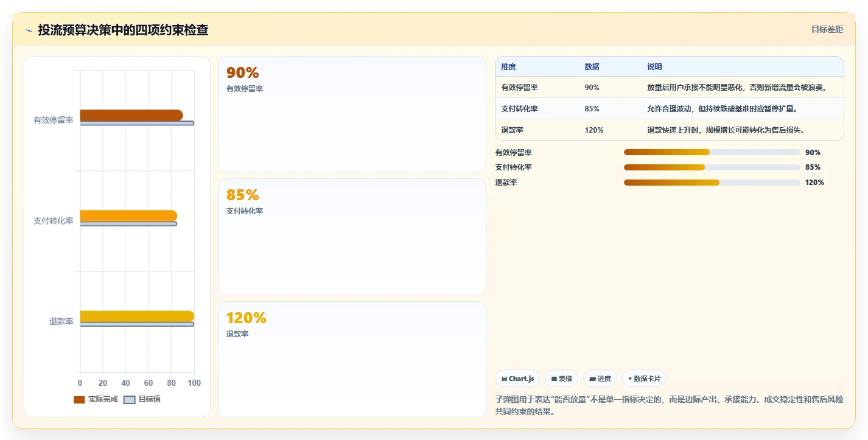Viewport: 868px width, 440px height.
Task: Click the title 投流预算决策中的四项约束检查
Action: 123,30
